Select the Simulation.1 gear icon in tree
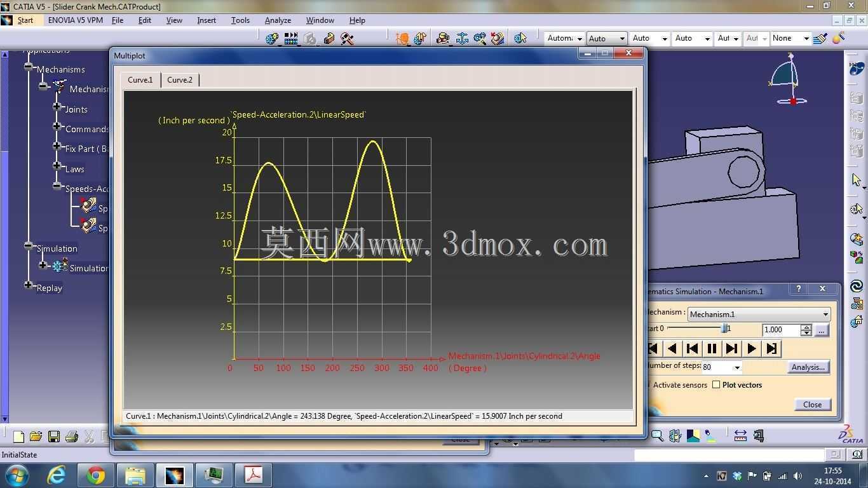The image size is (868, 488). click(x=60, y=266)
